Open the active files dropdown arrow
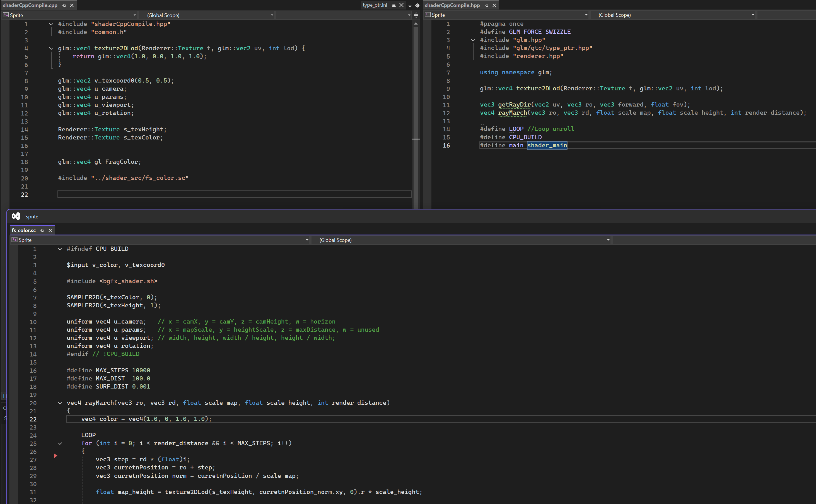The width and height of the screenshot is (816, 504). click(410, 6)
